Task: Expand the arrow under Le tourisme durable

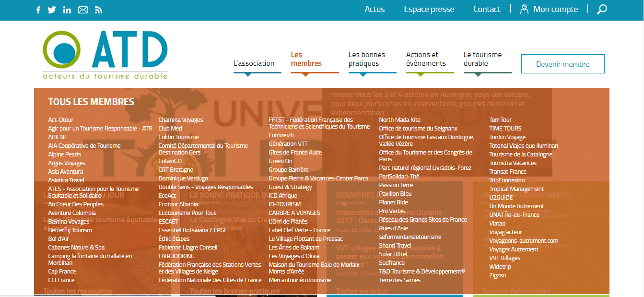Action: (478, 75)
